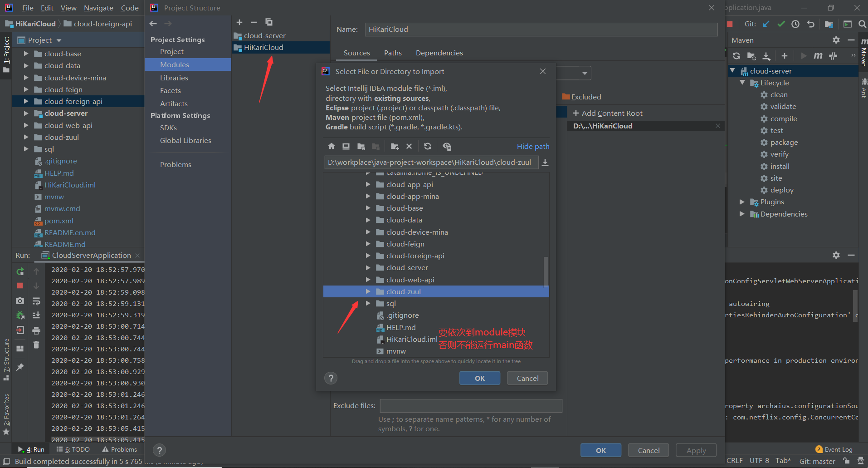
Task: Click OK in the import dialog
Action: pos(480,378)
